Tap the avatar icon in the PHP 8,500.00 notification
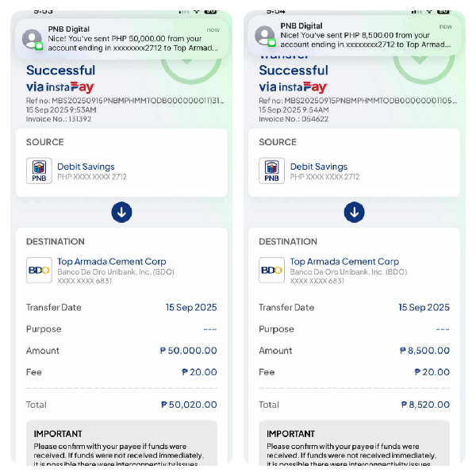This screenshot has width=476, height=476. [x=265, y=36]
